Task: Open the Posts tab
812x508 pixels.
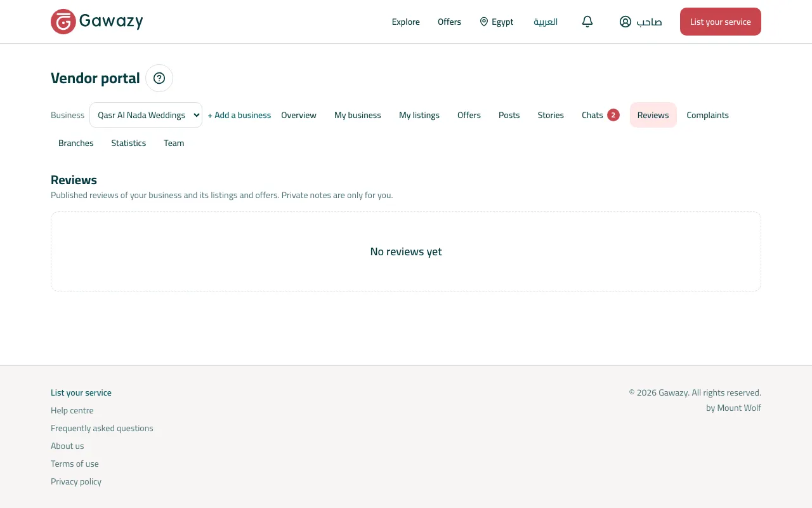Action: 509,115
